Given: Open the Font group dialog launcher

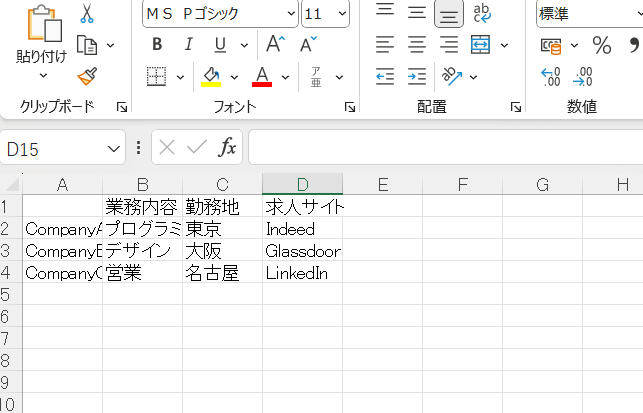Looking at the screenshot, I should tap(350, 107).
